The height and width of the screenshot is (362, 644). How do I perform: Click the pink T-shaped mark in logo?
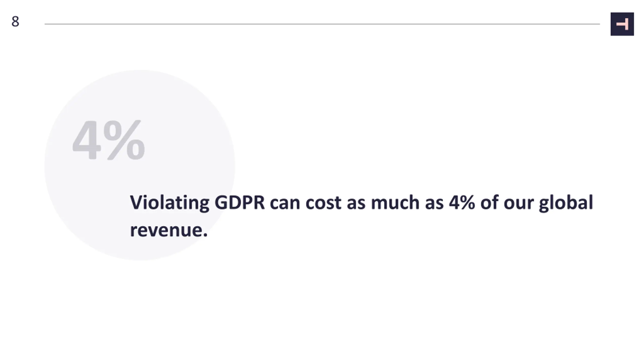[622, 24]
